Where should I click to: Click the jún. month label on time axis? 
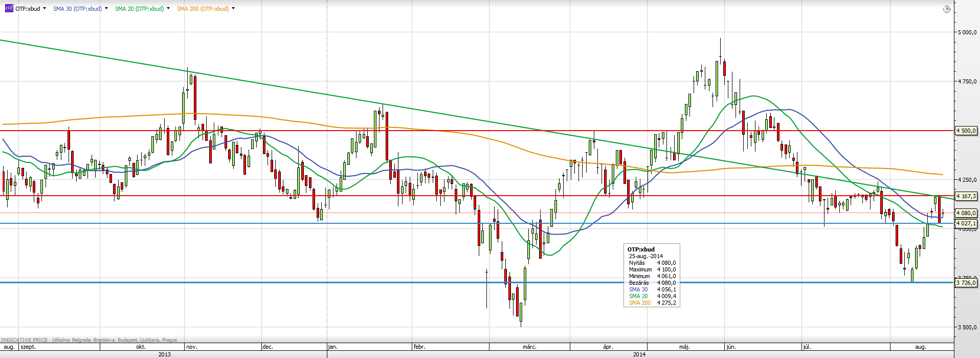point(731,347)
